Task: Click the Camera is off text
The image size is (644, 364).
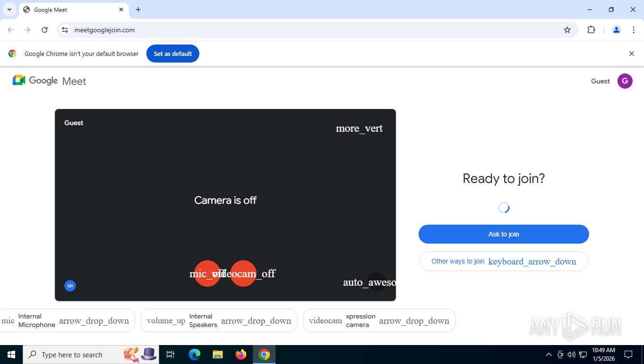Action: tap(225, 200)
